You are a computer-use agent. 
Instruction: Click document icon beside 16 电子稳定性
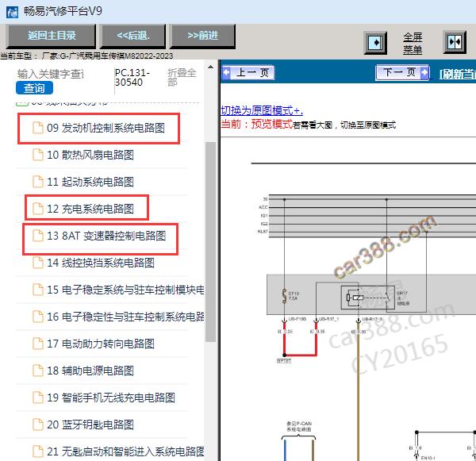pyautogui.click(x=37, y=317)
